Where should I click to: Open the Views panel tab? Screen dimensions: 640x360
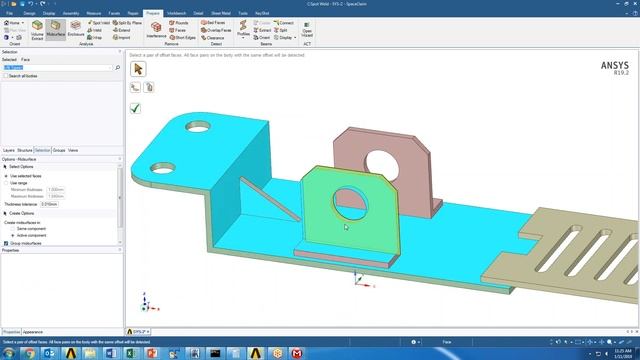click(x=73, y=151)
